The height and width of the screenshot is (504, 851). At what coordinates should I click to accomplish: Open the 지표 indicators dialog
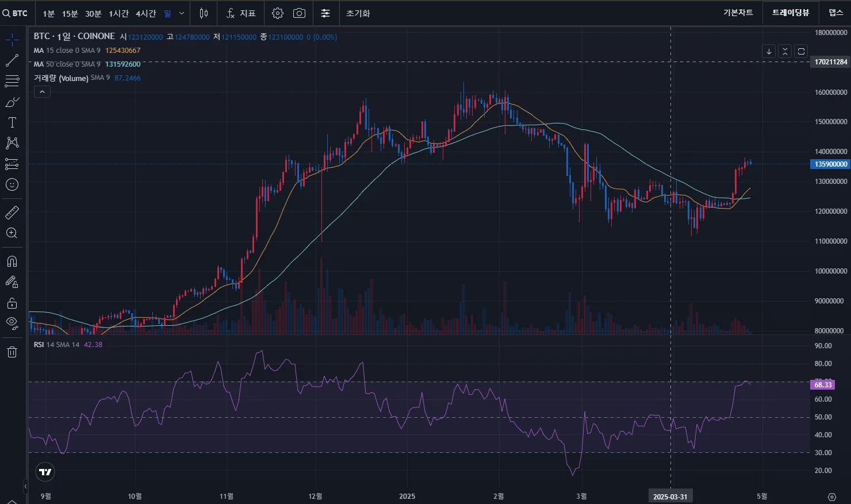point(241,13)
